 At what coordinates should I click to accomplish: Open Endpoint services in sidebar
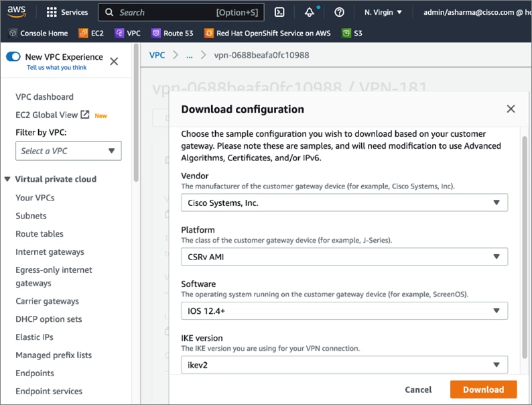tap(49, 391)
